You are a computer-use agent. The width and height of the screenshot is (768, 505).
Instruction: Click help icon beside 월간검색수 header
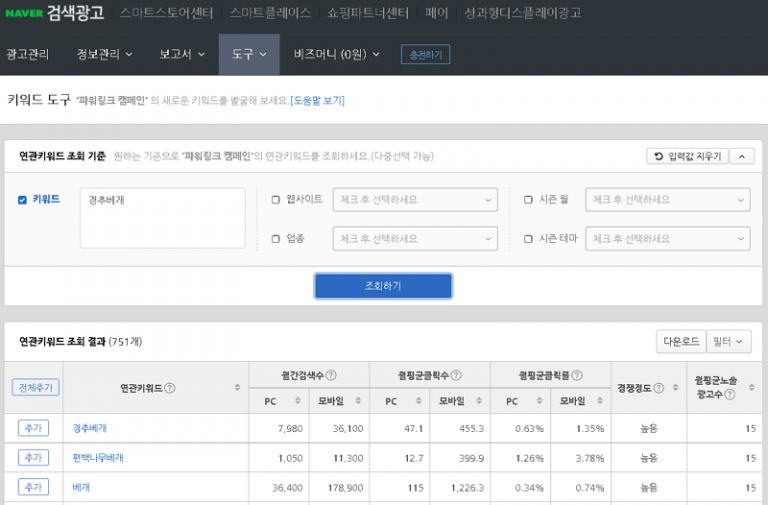click(331, 375)
